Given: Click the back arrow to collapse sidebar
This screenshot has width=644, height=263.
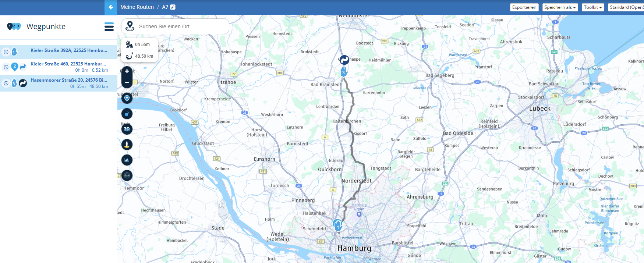Looking at the screenshot, I should [111, 7].
